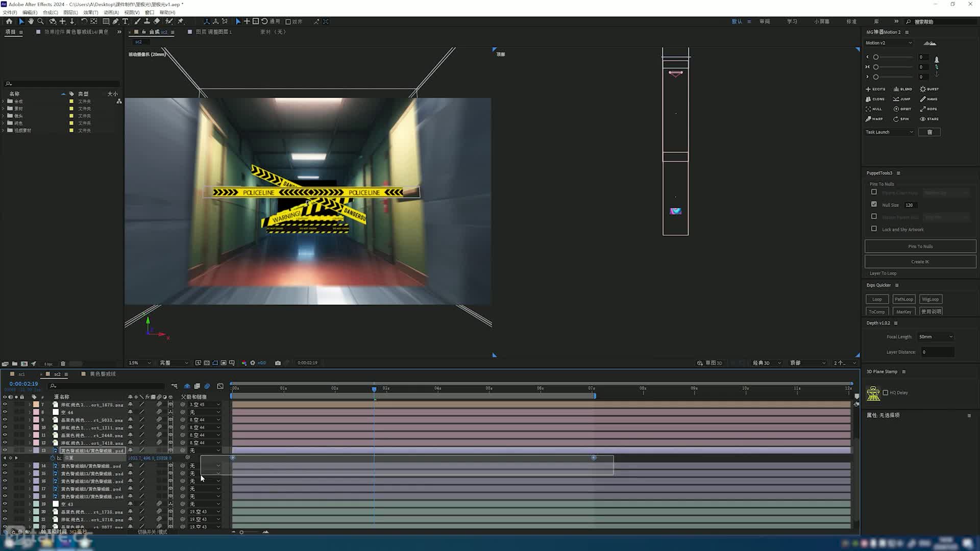980x551 pixels.
Task: Select the Pen tool
Action: point(115,21)
